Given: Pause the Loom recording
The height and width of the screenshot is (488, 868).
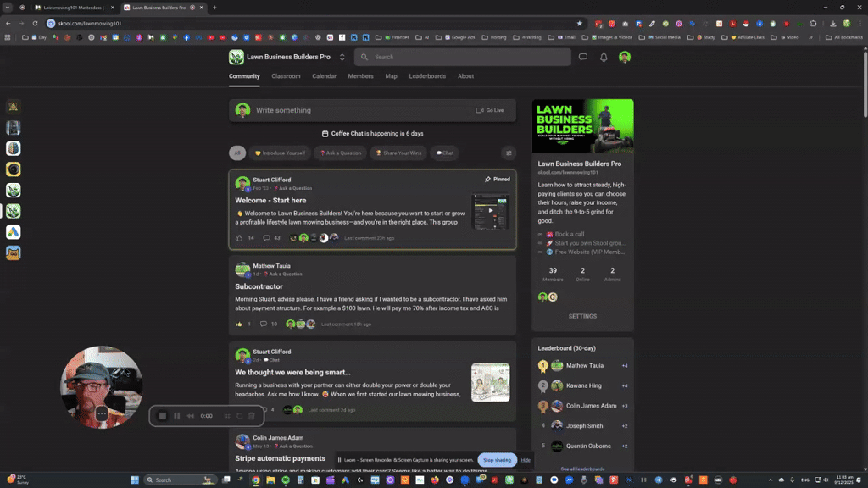Looking at the screenshot, I should (x=176, y=416).
